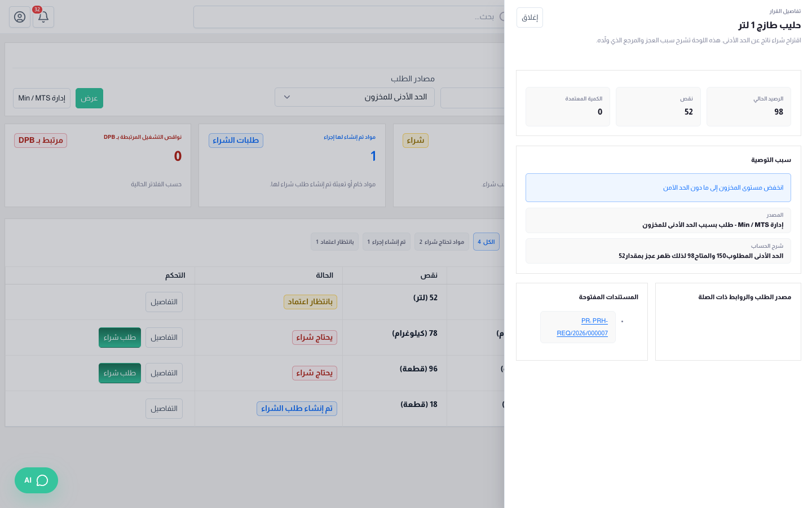Open the AI chat assistant button
This screenshot has width=812, height=508.
[36, 480]
